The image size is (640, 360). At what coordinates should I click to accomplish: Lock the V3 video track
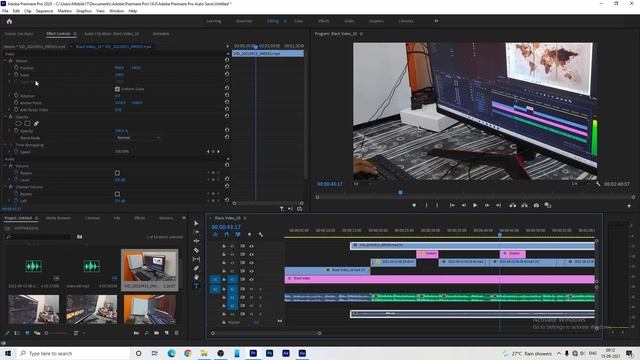[224, 263]
